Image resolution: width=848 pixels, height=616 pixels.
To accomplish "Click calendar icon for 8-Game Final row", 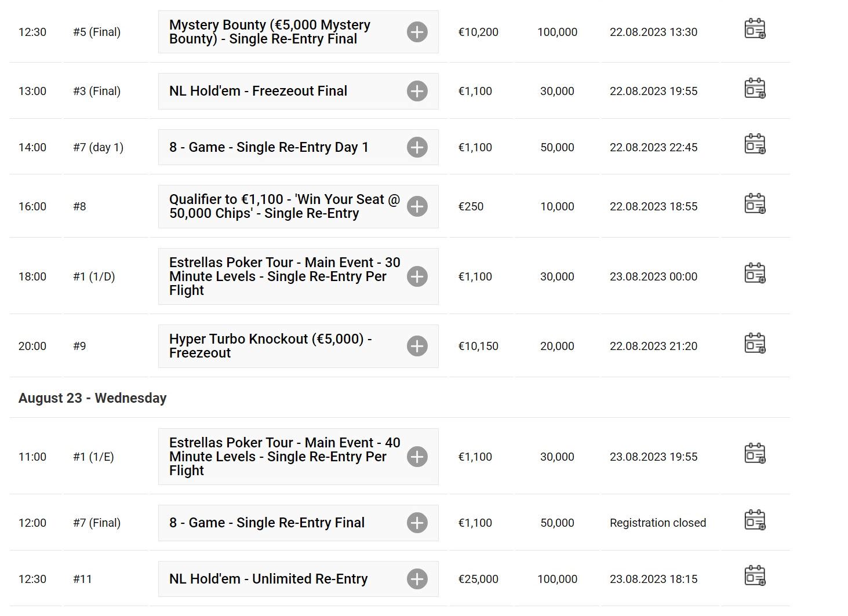I will [755, 520].
